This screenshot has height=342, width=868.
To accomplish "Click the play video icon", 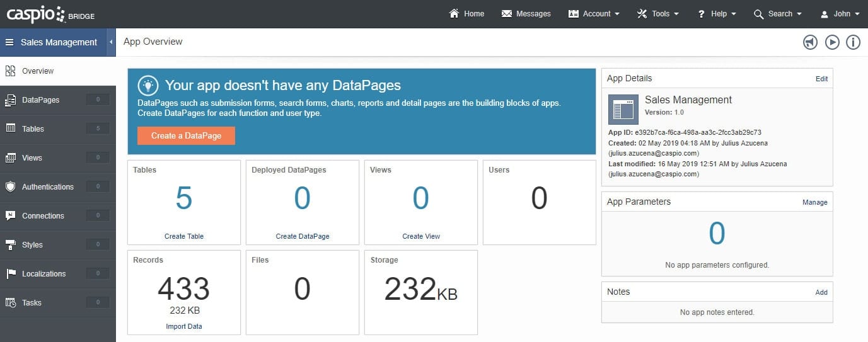I will click(x=832, y=42).
